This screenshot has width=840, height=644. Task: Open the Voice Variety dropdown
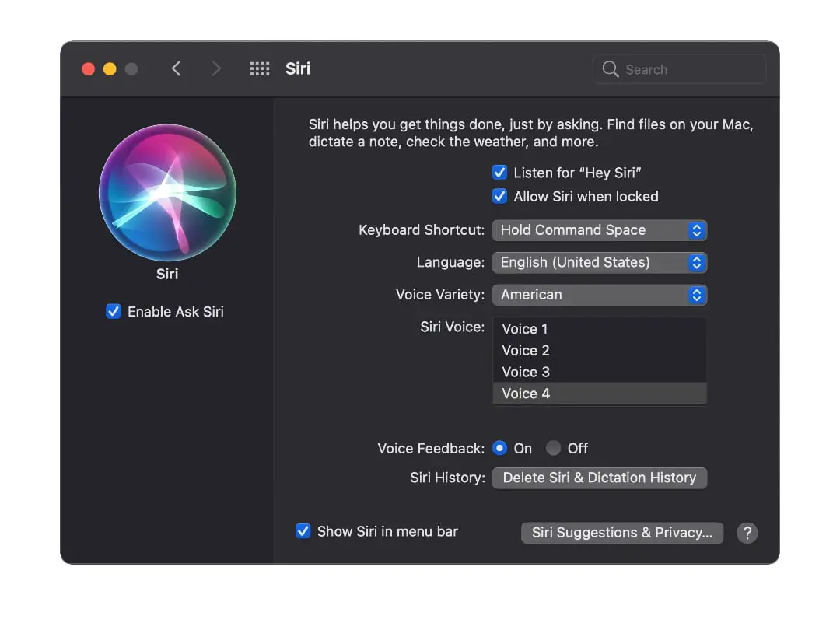[600, 295]
